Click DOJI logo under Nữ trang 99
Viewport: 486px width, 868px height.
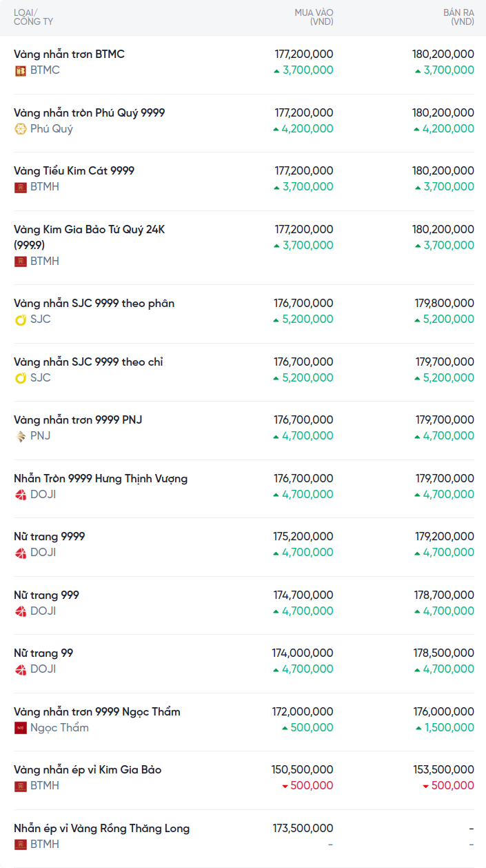point(21,669)
